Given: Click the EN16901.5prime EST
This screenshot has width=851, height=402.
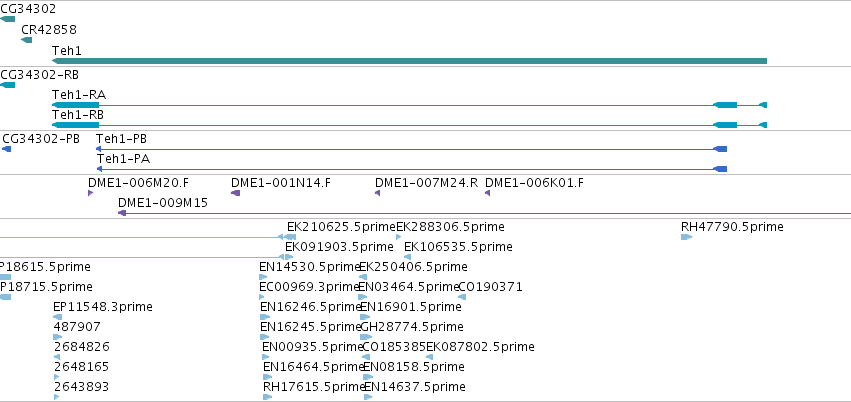Looking at the screenshot, I should 365,317.
